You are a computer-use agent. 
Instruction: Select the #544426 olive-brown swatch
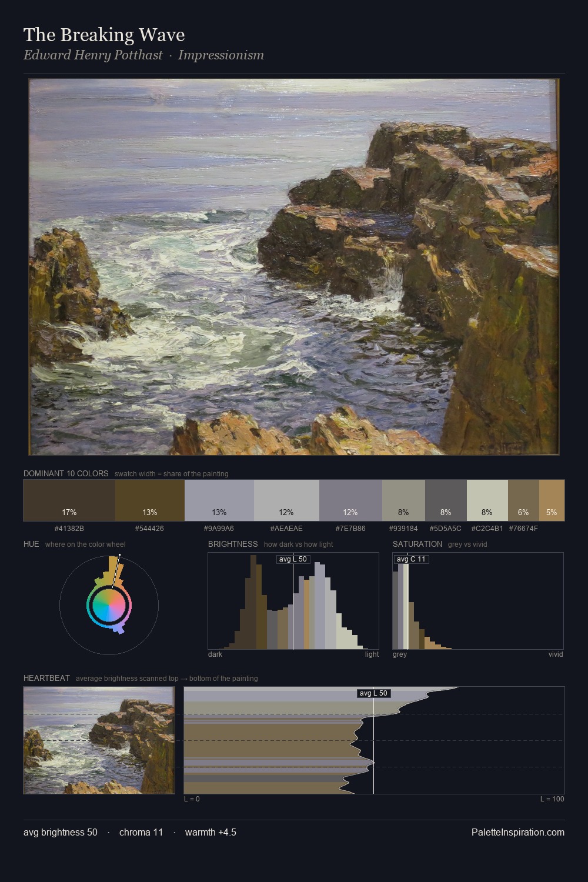tap(150, 500)
